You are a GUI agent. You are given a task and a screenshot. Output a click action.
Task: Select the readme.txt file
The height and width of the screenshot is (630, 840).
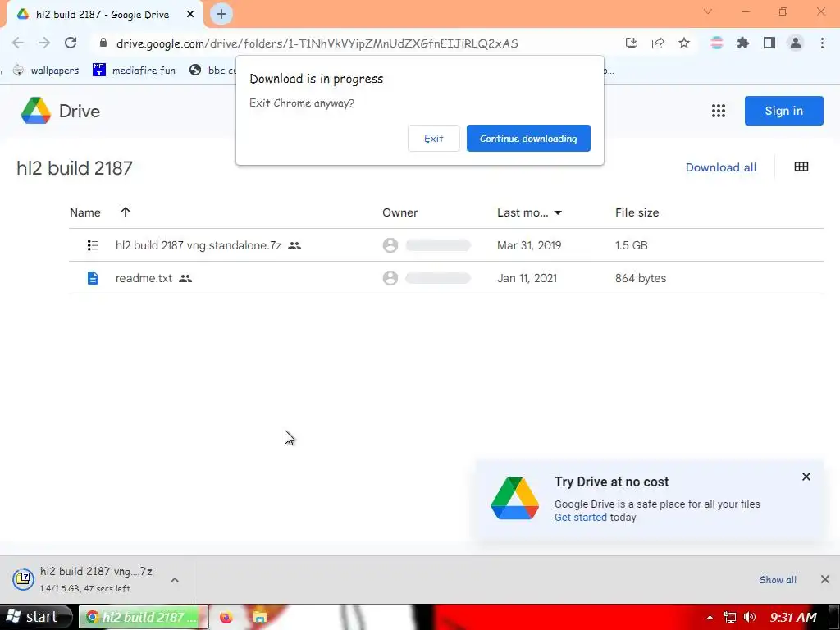point(144,278)
